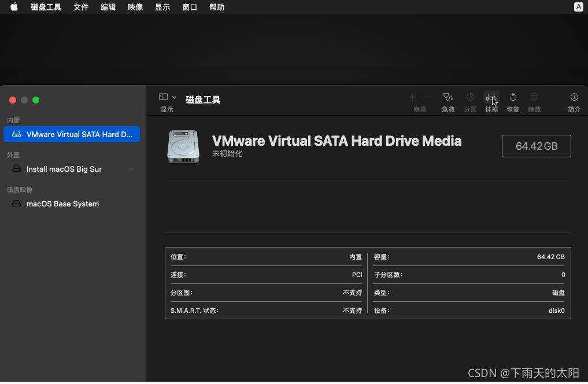Click the 外置 sidebar section header
Image resolution: width=588 pixels, height=384 pixels.
(x=13, y=155)
